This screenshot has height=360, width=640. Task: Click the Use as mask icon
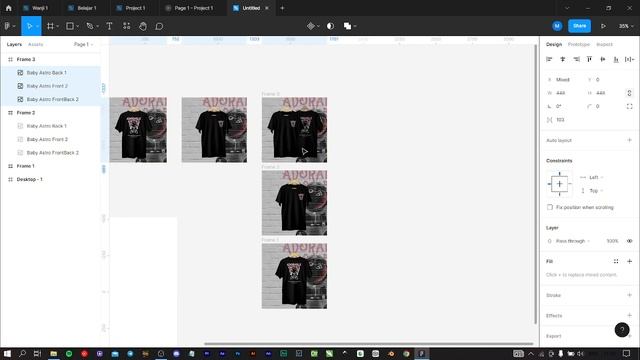(x=330, y=26)
